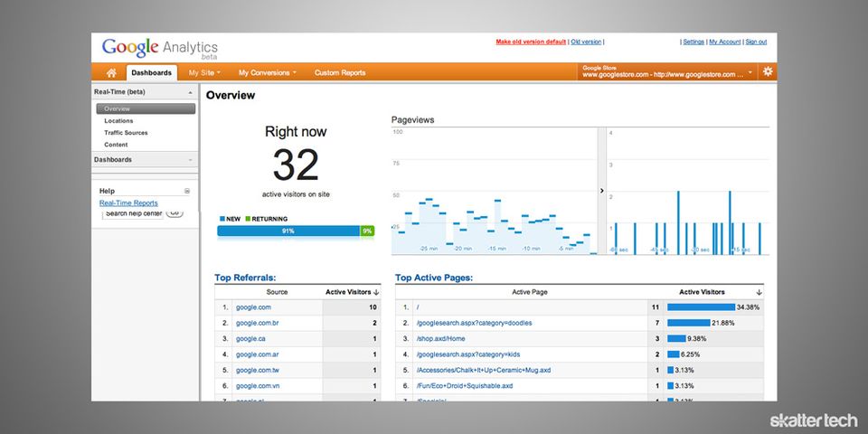868x434 pixels.
Task: Collapse the Help panel minus icon
Action: (x=187, y=191)
